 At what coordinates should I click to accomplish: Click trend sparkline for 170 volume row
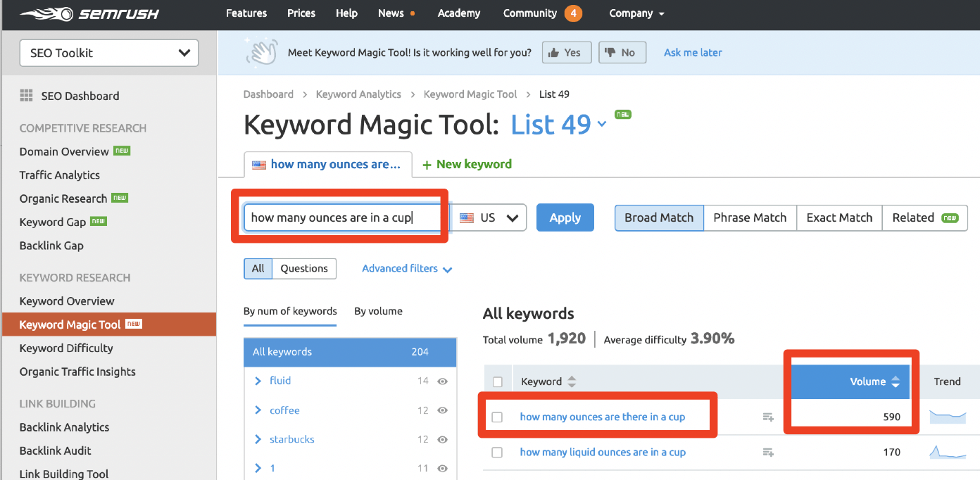[948, 452]
